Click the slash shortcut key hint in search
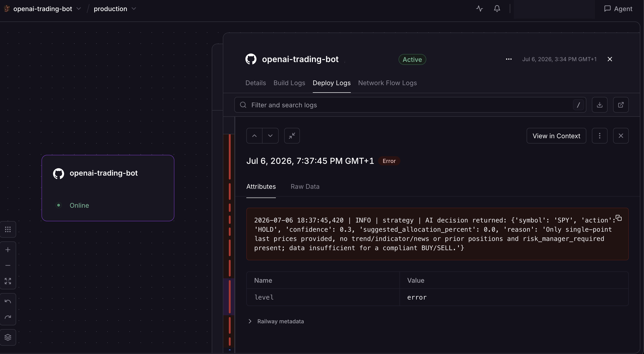The width and height of the screenshot is (644, 354). point(578,105)
